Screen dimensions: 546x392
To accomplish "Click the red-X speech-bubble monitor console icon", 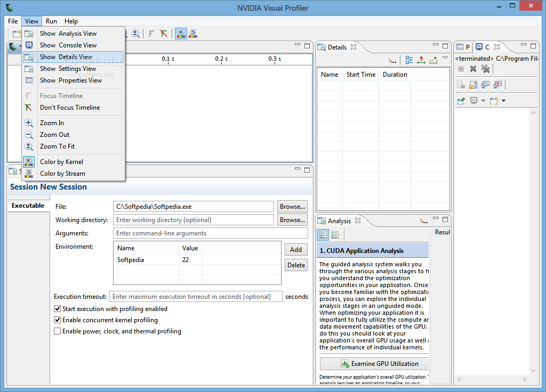I will (x=497, y=85).
